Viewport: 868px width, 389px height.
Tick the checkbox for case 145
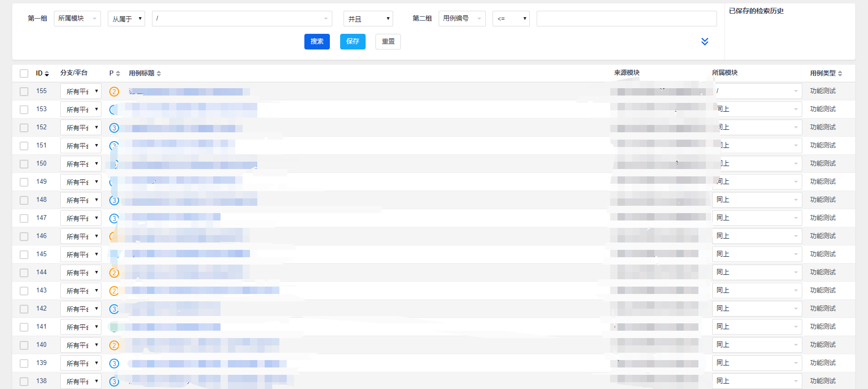coord(24,255)
